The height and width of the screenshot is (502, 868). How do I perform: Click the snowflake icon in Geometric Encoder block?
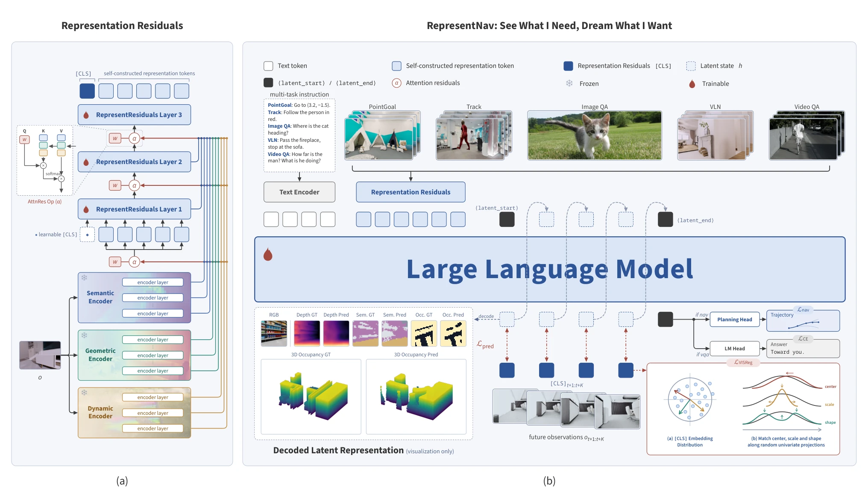[x=84, y=335]
